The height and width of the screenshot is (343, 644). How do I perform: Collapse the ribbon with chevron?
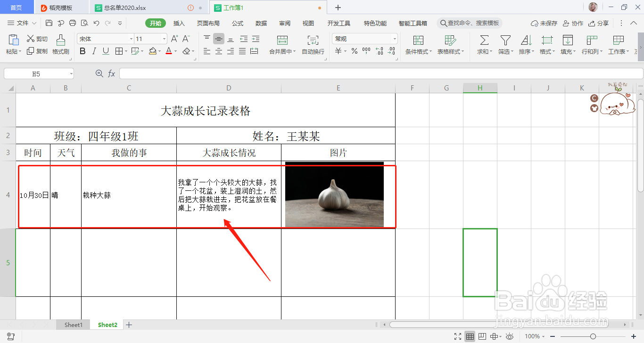tap(633, 23)
